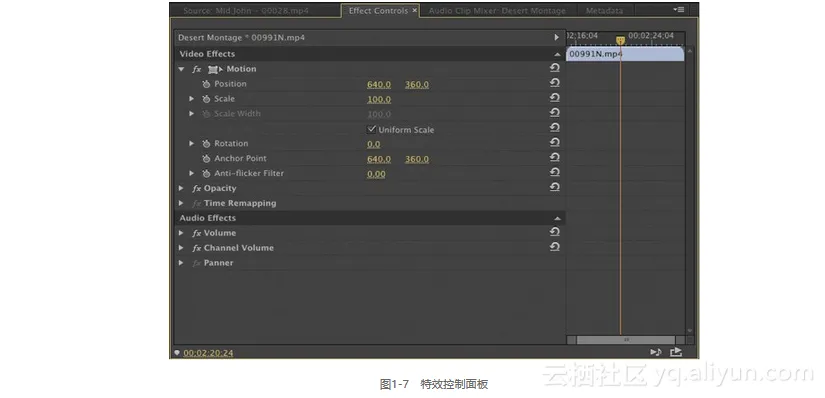Select the Opacity effect label
Image resolution: width=825 pixels, height=398 pixels.
(x=220, y=188)
